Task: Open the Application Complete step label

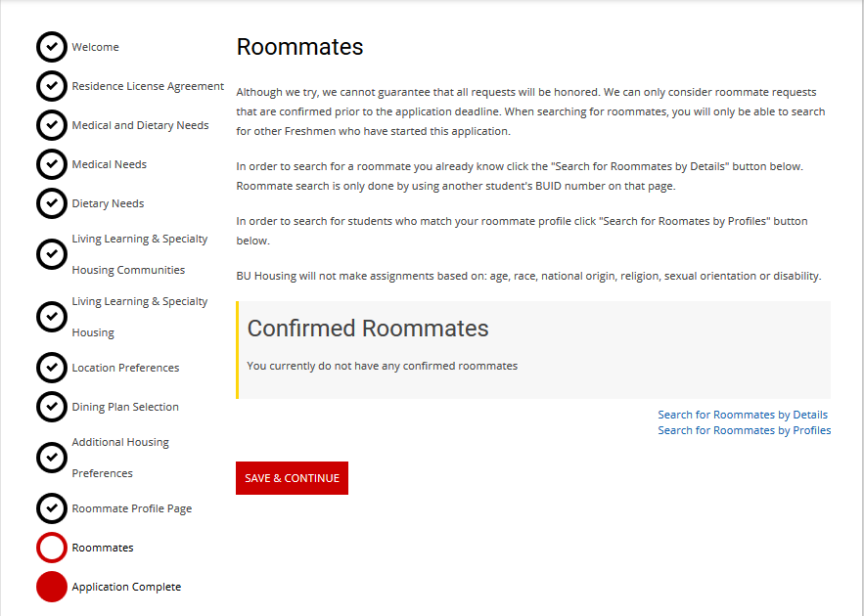Action: [126, 587]
